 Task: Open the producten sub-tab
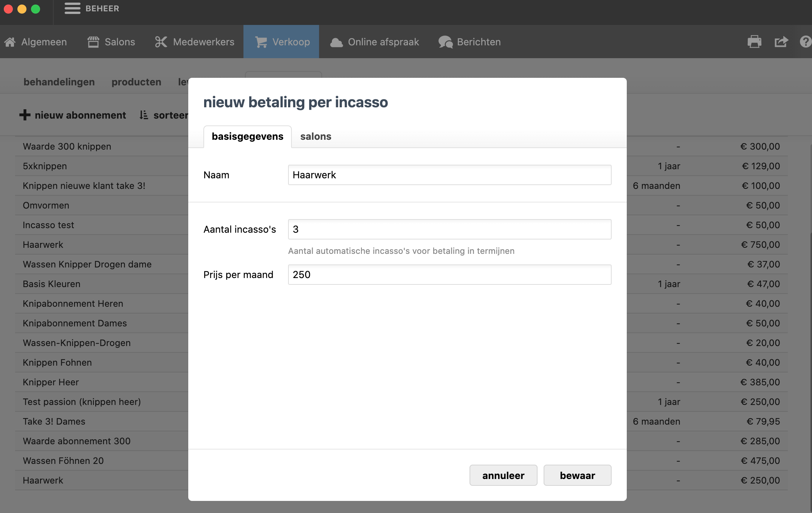click(136, 82)
